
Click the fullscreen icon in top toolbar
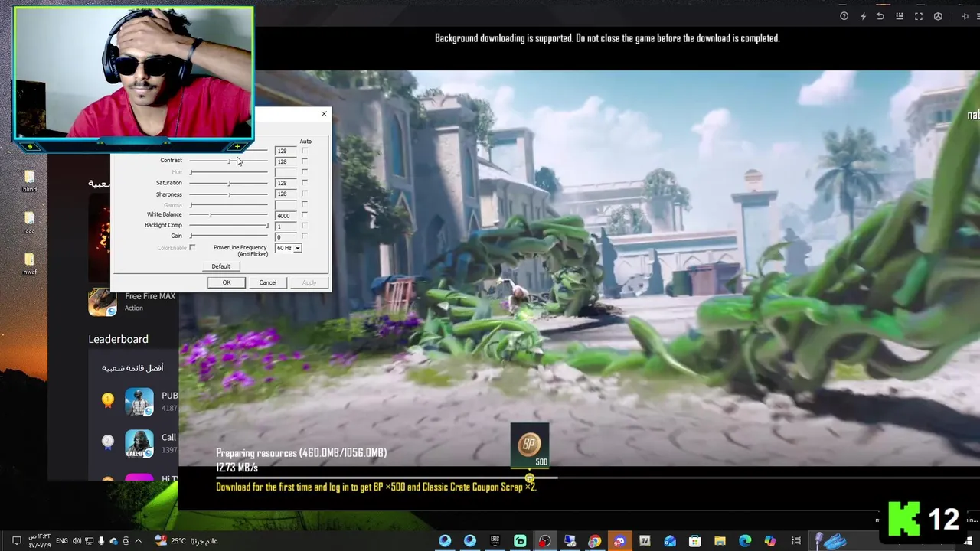coord(919,16)
